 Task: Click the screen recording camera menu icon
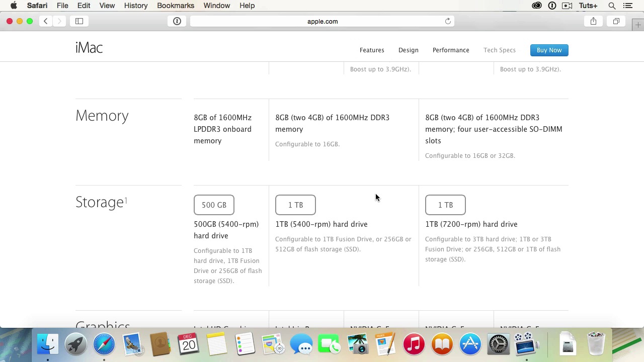567,6
